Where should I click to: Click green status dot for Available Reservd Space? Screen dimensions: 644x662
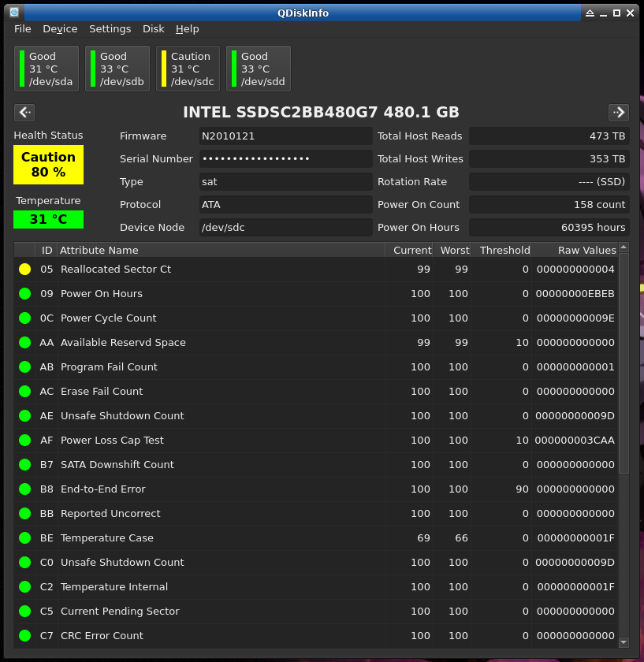click(25, 343)
